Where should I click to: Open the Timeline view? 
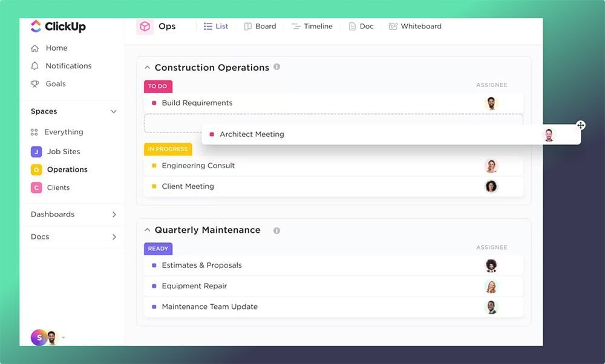coord(312,26)
